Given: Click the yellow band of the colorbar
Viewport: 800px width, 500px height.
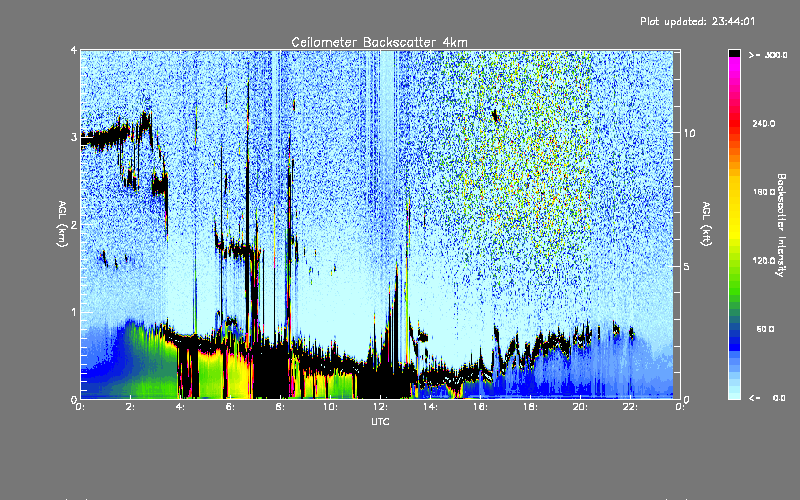Looking at the screenshot, I should pos(734,207).
